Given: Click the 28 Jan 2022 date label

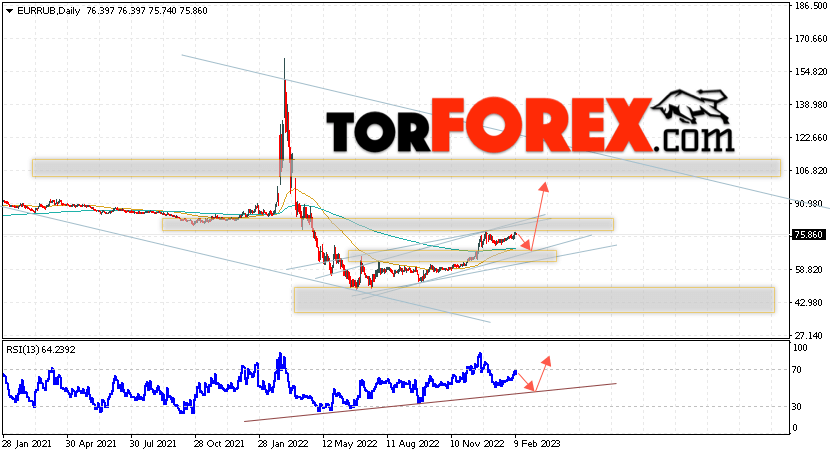Looking at the screenshot, I should 283,443.
